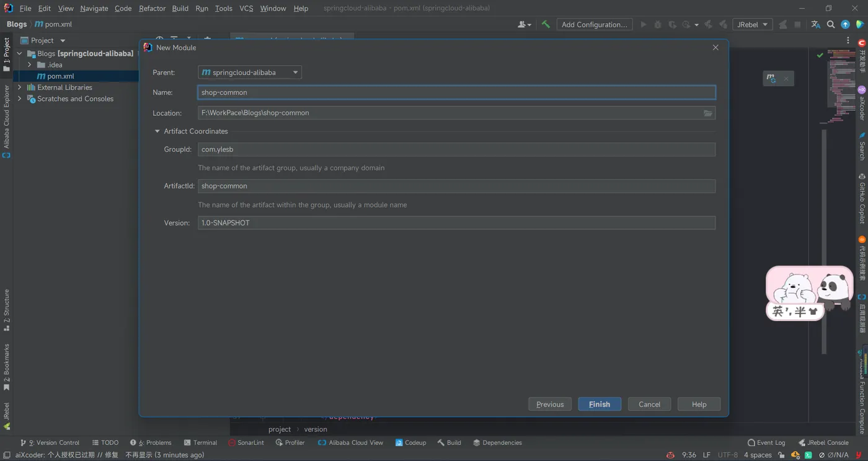Screen dimensions: 868x461
Task: Collapse the Artifact Coordinates section
Action: [157, 131]
